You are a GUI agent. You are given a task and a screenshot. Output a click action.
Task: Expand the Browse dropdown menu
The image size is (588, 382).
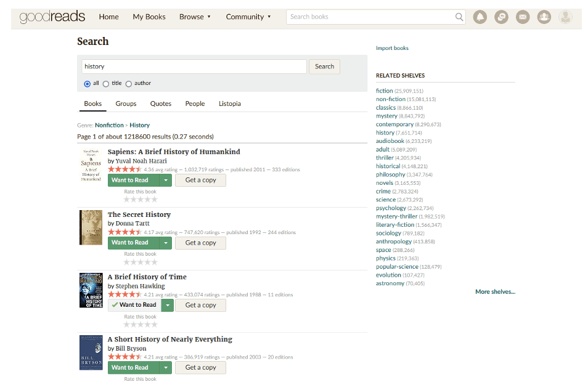point(195,17)
